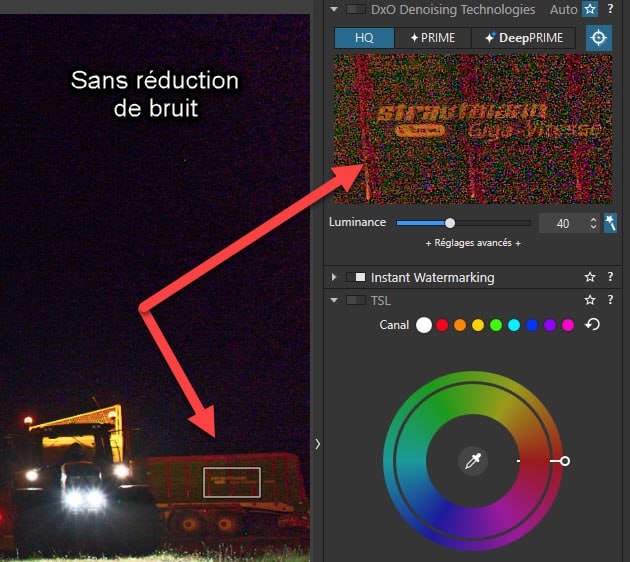
Task: Click the white preview selection rectangle on trailer
Action: coord(232,482)
